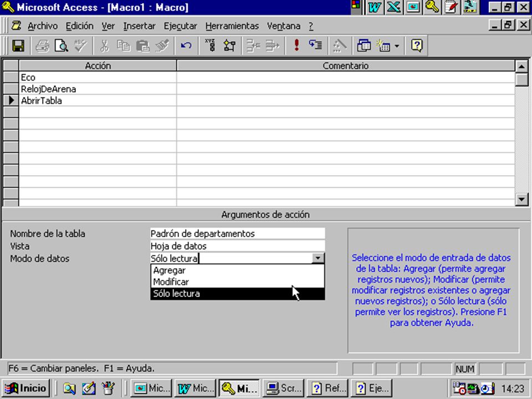Click the Format Painter brush icon
Image resolution: width=532 pixels, height=399 pixels.
(162, 45)
